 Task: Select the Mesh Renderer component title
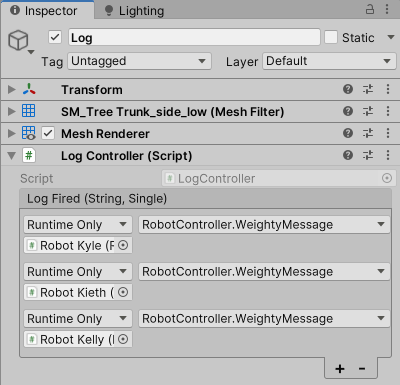[105, 134]
